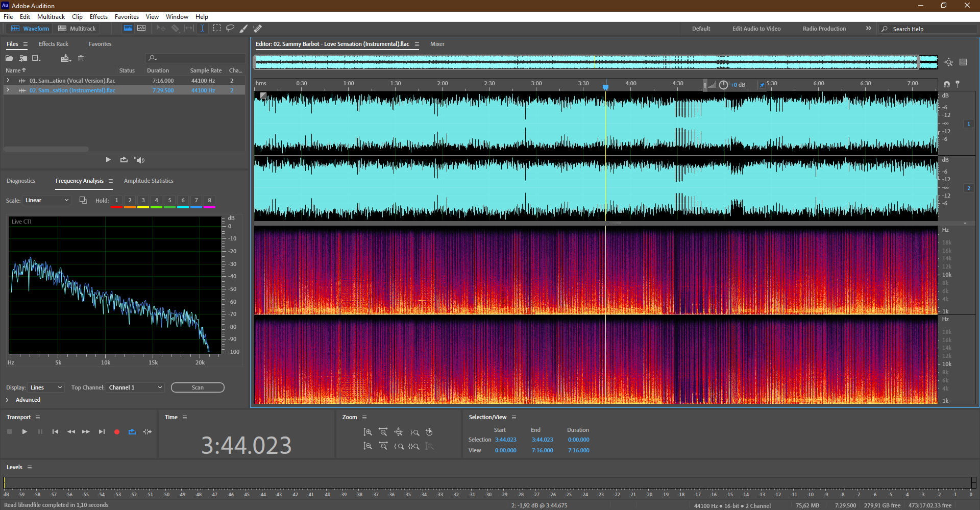Click the Reset Zoom icon
This screenshot has height=510, width=980.
coord(429,432)
